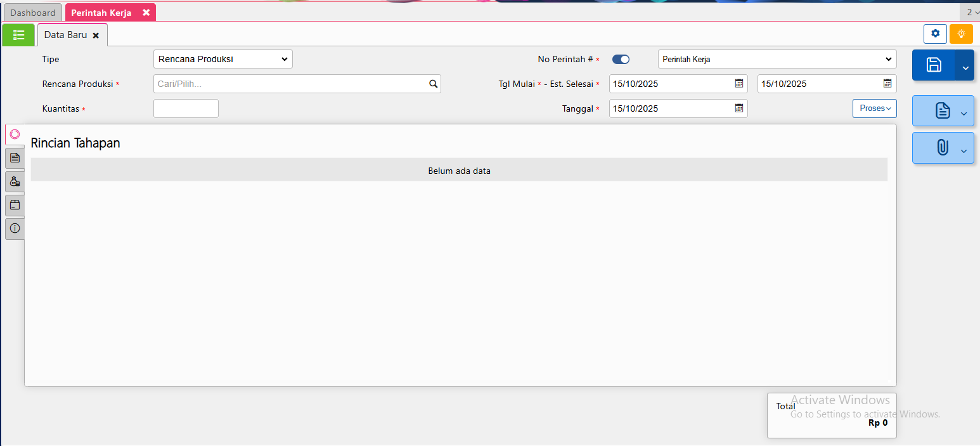Toggle the No Perintah automatic numbering switch

(x=621, y=60)
